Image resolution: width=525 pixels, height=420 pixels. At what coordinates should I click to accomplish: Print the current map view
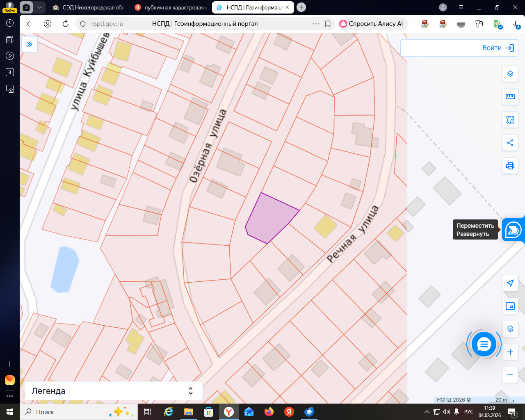point(510,166)
